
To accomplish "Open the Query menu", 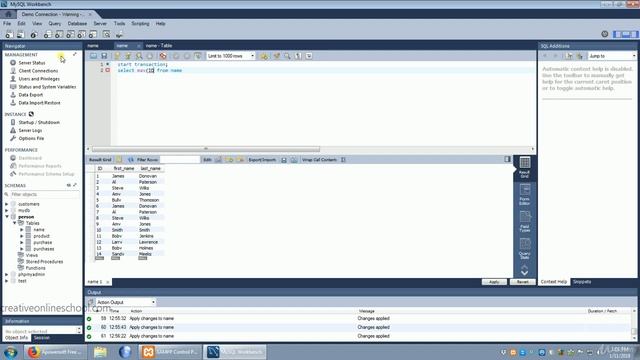I will click(x=55, y=24).
